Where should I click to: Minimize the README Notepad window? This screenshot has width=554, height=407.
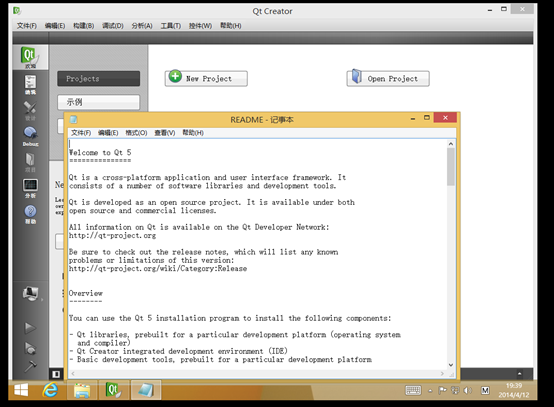413,119
